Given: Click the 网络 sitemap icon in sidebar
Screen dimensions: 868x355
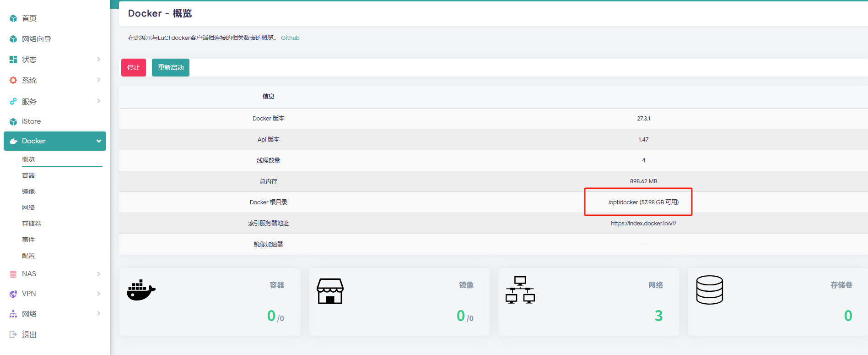Looking at the screenshot, I should pyautogui.click(x=13, y=314).
